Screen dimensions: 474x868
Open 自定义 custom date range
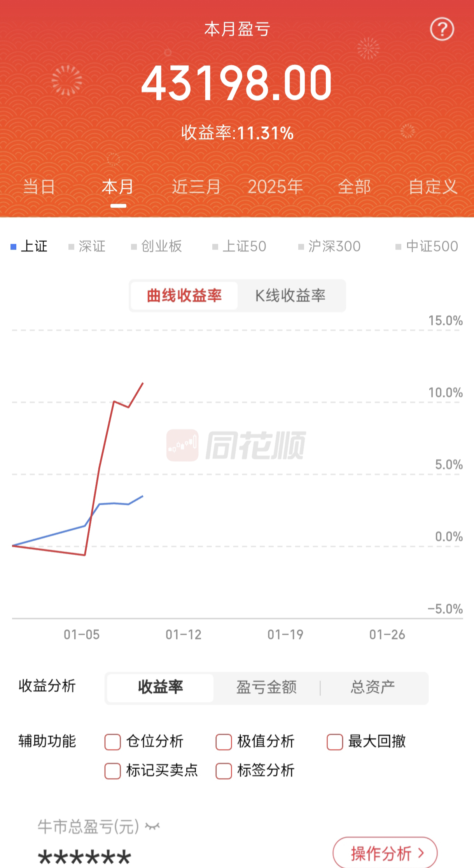tap(433, 187)
